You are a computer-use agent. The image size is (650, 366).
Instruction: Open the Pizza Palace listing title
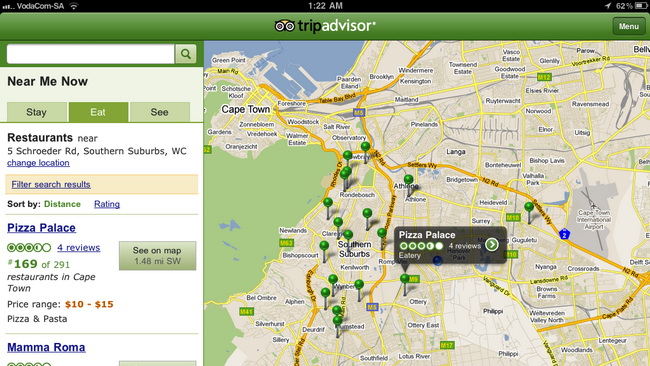[41, 228]
